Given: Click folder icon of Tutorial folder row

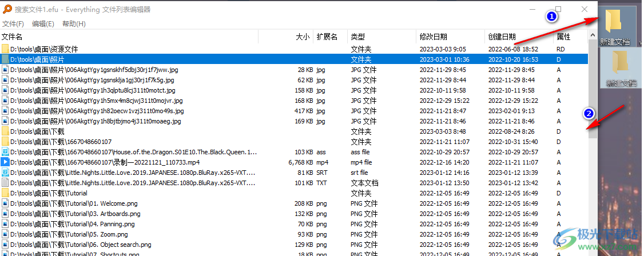Looking at the screenshot, I should [5, 193].
